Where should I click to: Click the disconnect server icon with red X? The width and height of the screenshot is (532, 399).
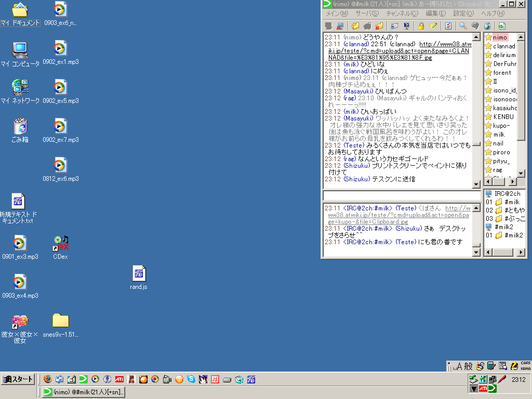click(x=340, y=26)
